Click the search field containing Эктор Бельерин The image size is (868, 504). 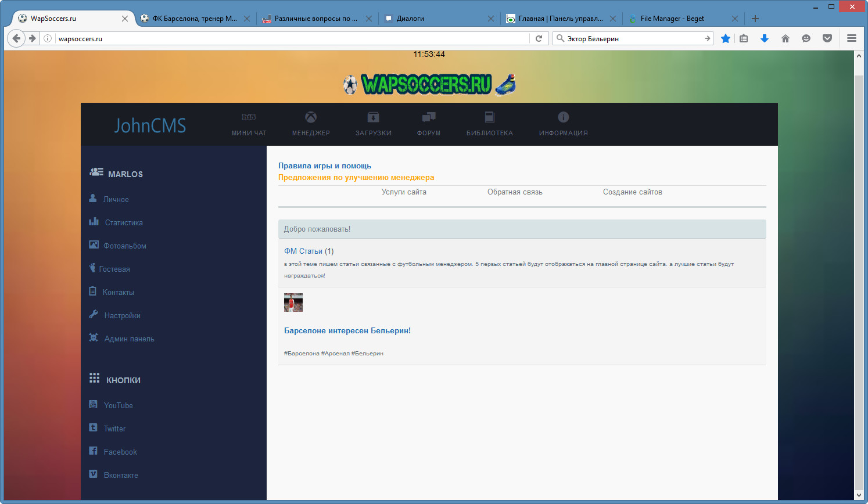tap(633, 38)
